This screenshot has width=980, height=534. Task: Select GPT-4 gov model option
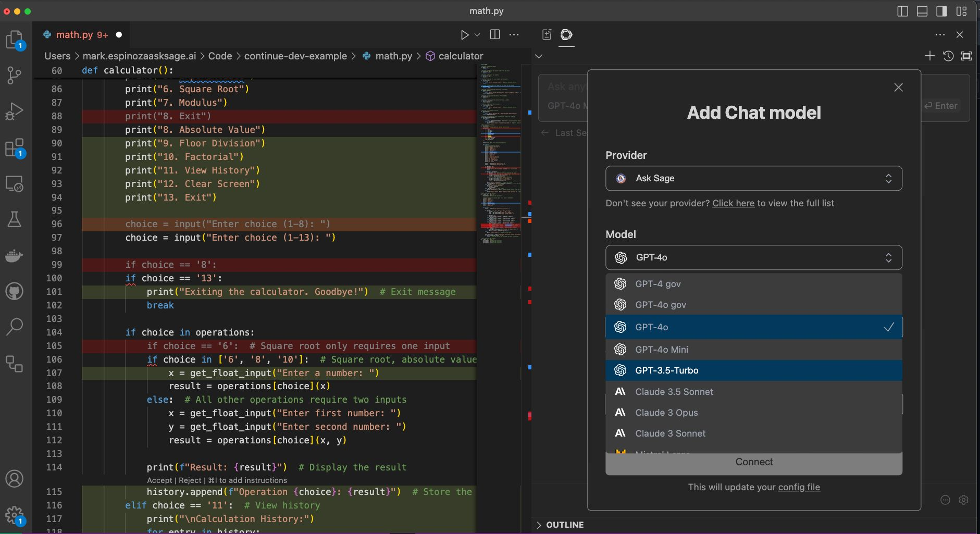754,284
